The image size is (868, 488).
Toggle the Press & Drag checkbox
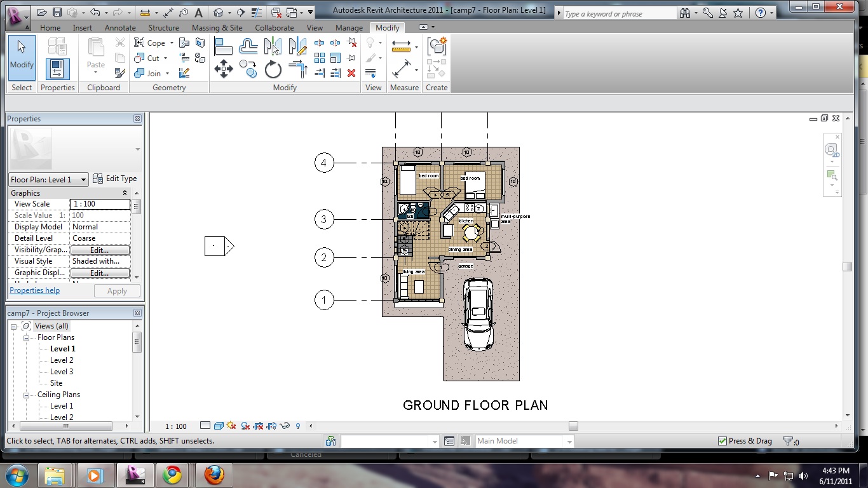[x=722, y=441]
